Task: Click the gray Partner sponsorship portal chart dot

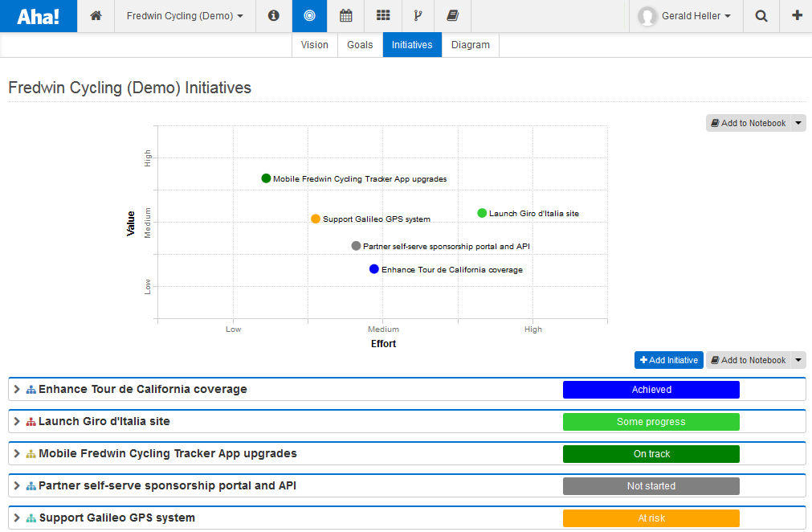Action: pos(357,246)
